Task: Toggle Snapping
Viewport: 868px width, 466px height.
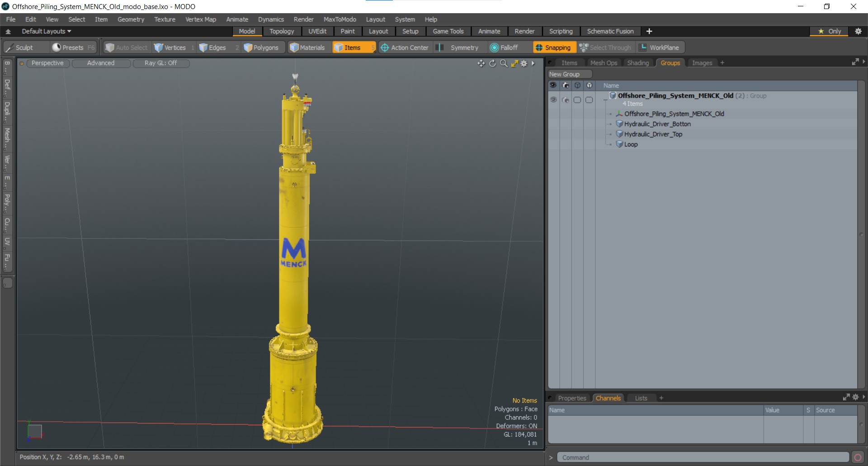Action: click(x=554, y=48)
